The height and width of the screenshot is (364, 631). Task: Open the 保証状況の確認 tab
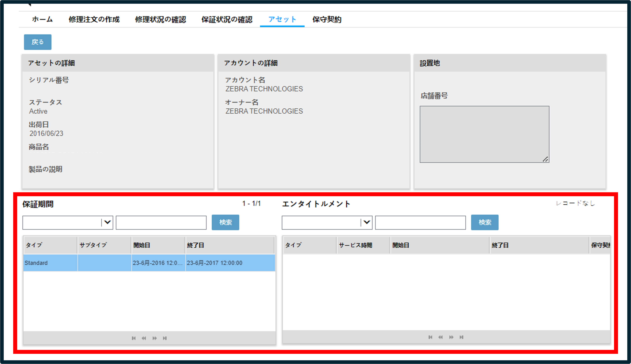(227, 19)
